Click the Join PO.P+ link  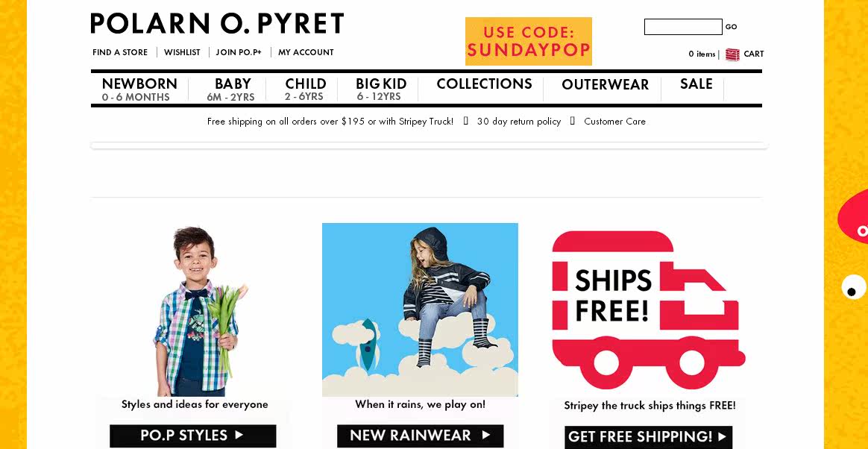point(239,53)
